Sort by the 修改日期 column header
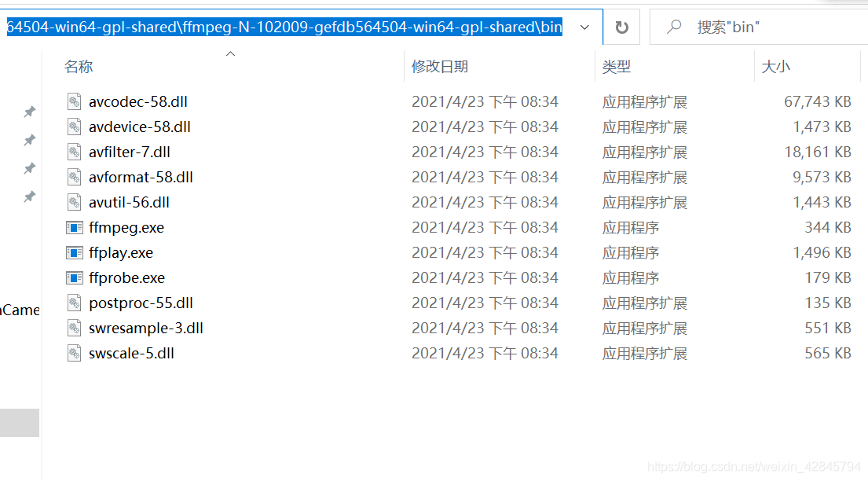868x481 pixels. pyautogui.click(x=440, y=67)
